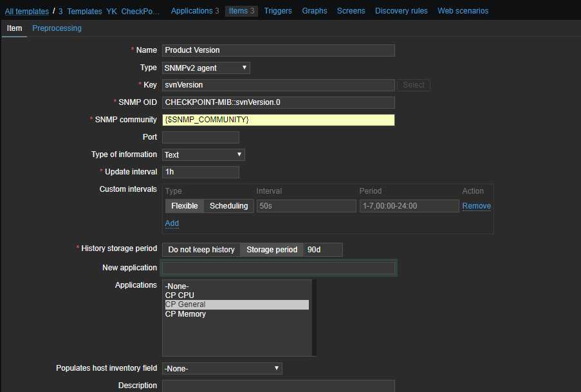The height and width of the screenshot is (392, 581).
Task: Click the SNMP community input field
Action: [278, 120]
